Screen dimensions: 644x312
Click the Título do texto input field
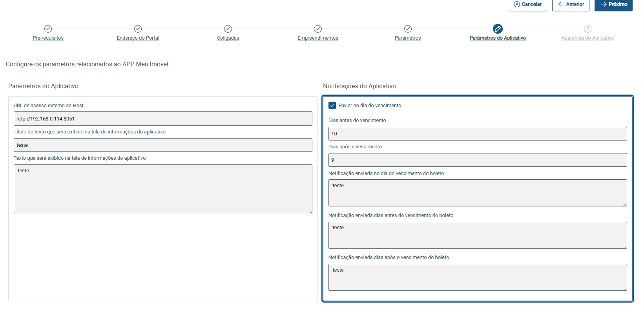(x=163, y=145)
